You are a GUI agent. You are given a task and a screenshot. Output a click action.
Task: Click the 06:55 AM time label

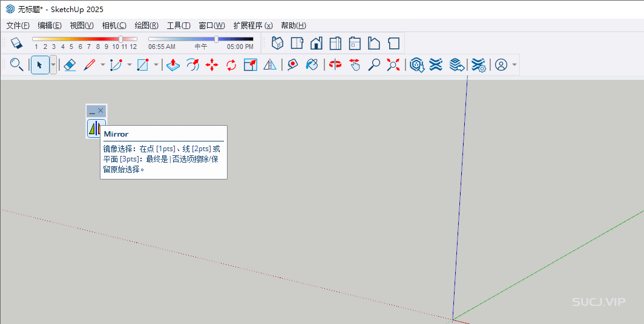[x=162, y=47]
